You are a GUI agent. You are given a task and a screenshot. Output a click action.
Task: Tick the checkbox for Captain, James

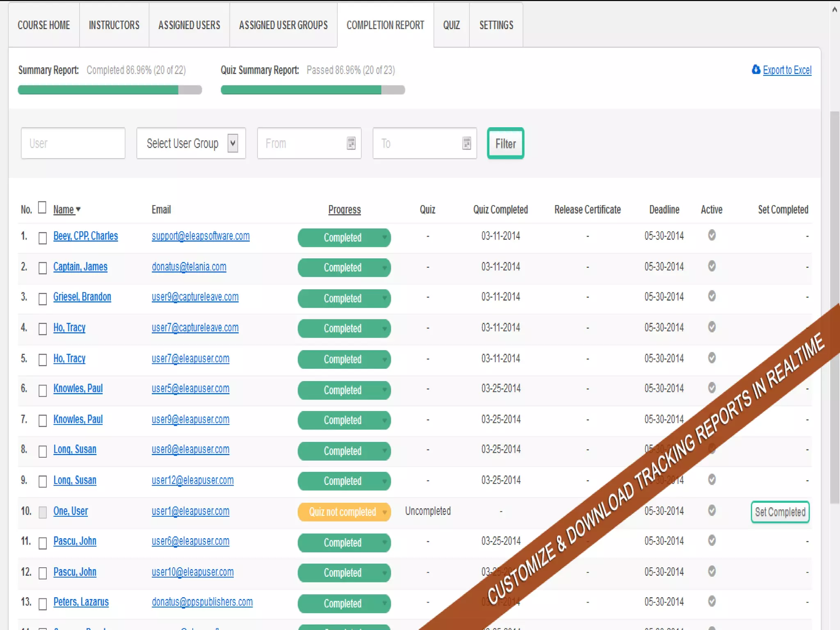43,268
